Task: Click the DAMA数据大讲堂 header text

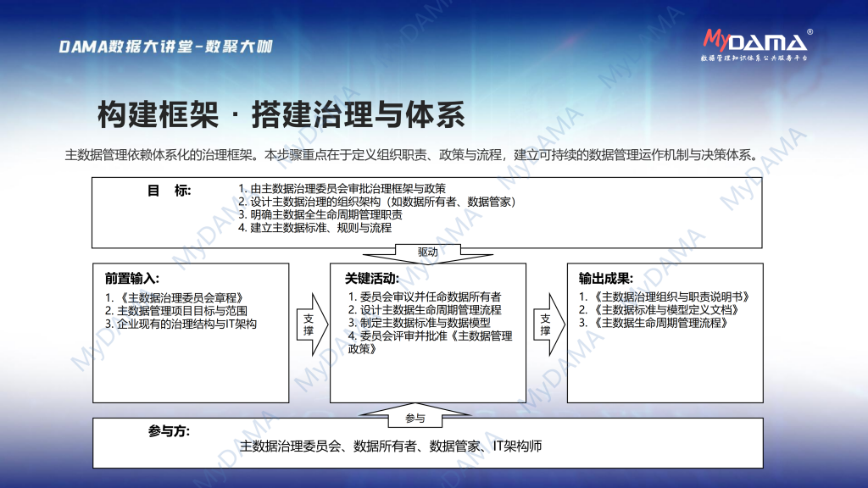Action: point(165,47)
